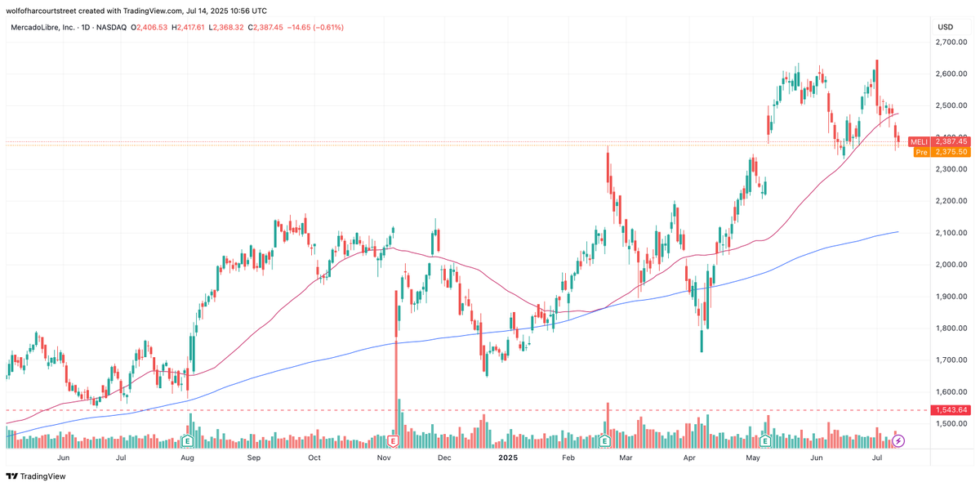980x487 pixels.
Task: Click the 1,800.00 price axis label
Action: 951,328
